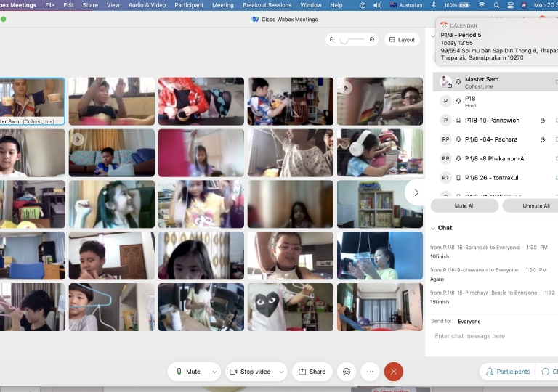Click audio icon next to Master Sam
The width and height of the screenshot is (558, 392).
pos(458,82)
